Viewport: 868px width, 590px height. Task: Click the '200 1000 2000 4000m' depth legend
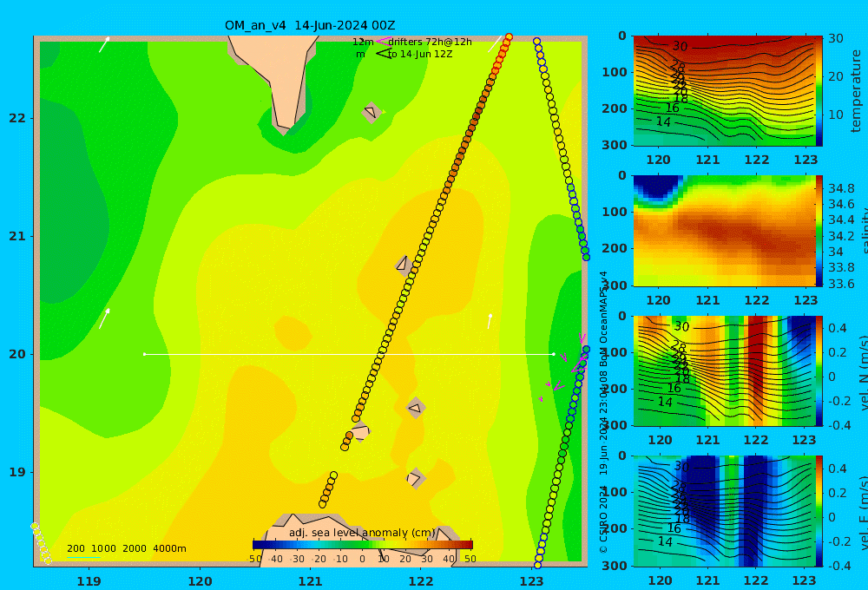(x=126, y=548)
